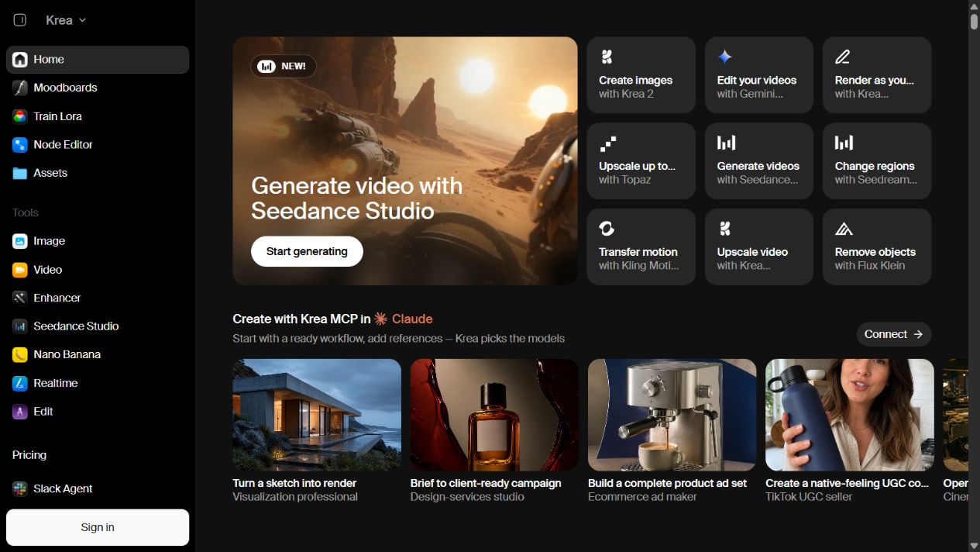Select the Nano Banana icon
This screenshot has height=552, width=980.
20,354
